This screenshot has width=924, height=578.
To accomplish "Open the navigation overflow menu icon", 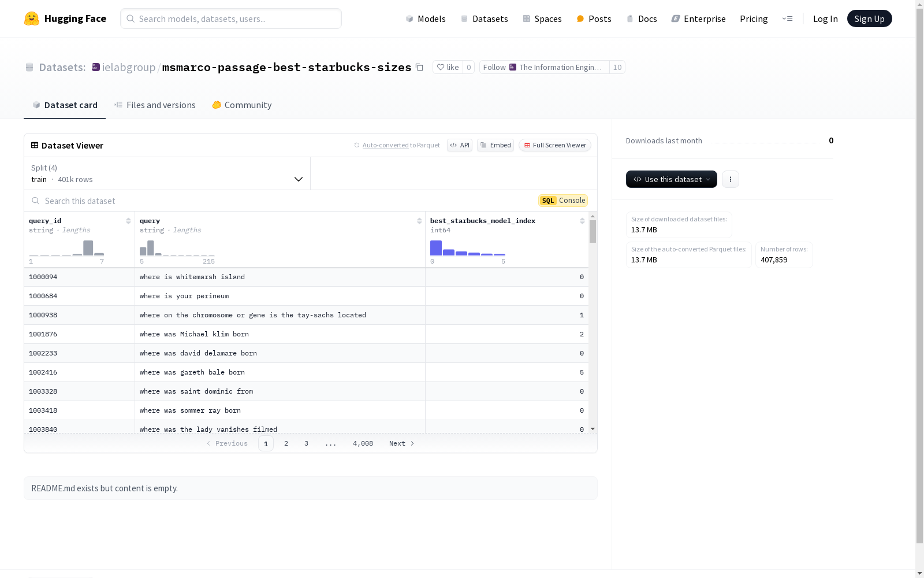I will click(x=787, y=18).
